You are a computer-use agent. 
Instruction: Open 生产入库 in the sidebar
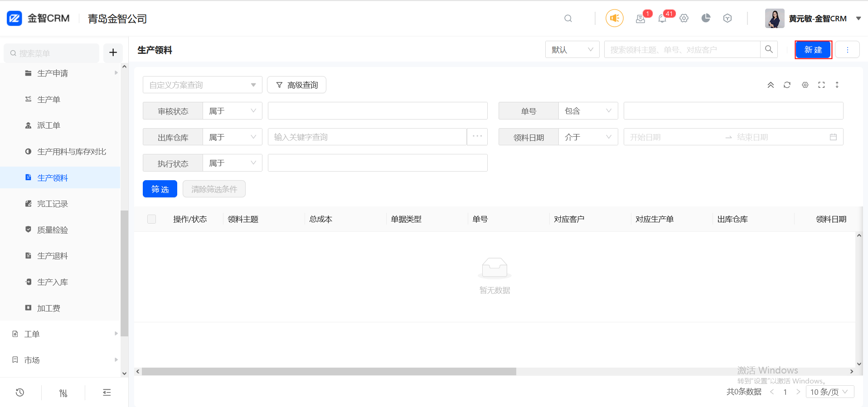click(x=60, y=282)
